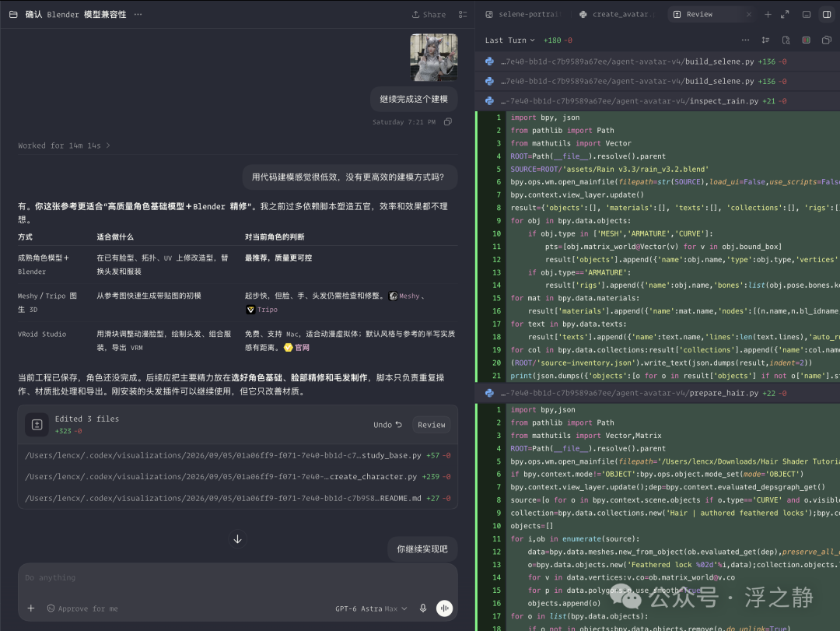Toggle the bottom panel icon in tab bar
This screenshot has height=631, width=840.
pyautogui.click(x=807, y=15)
